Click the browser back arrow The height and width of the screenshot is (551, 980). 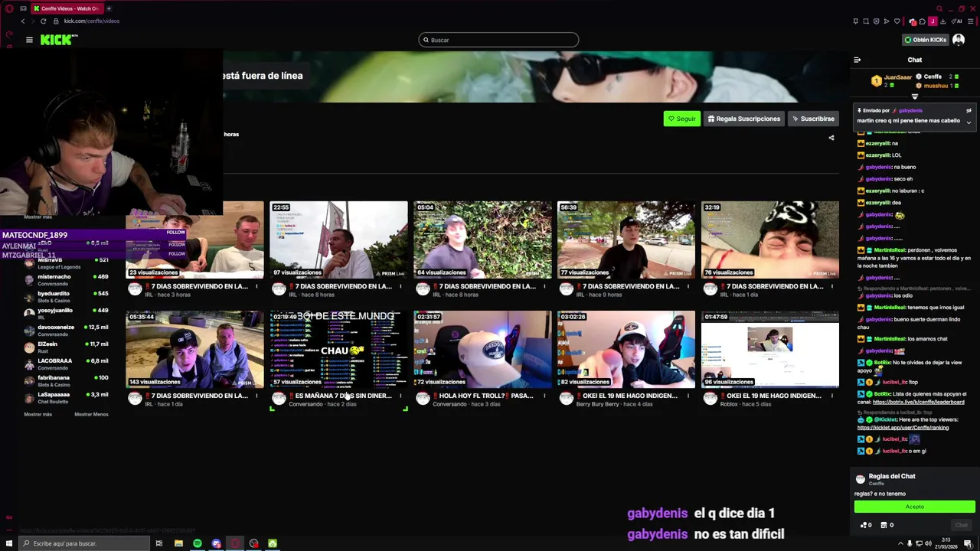[x=22, y=21]
